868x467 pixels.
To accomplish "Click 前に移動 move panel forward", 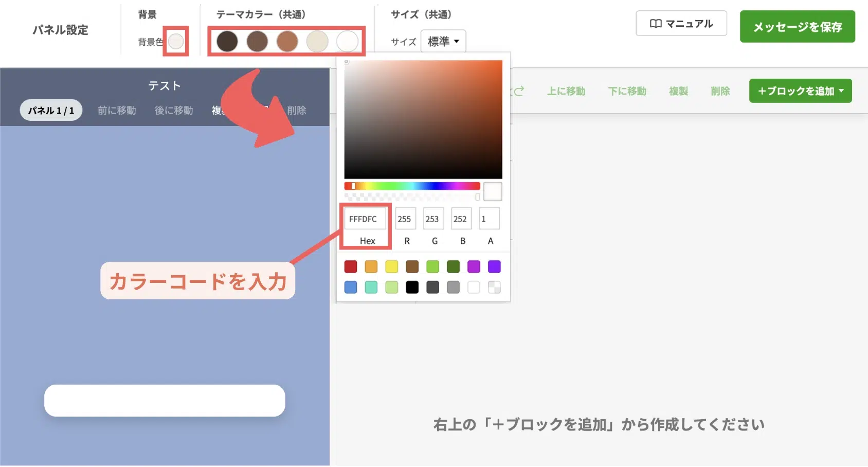I will click(x=117, y=110).
